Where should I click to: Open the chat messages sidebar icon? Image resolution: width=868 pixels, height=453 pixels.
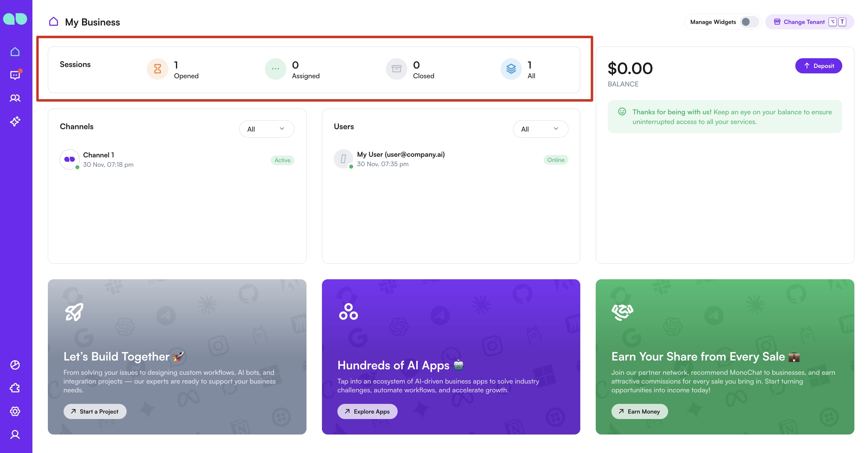15,75
